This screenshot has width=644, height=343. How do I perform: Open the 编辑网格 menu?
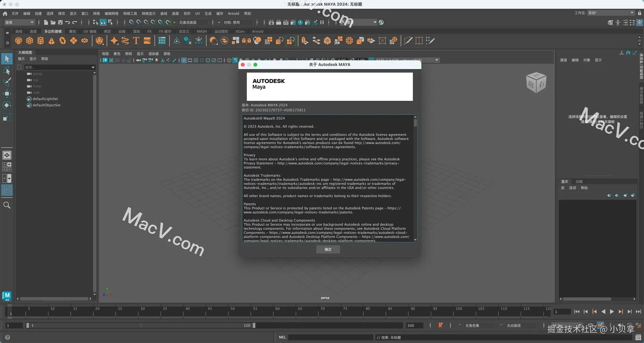tap(111, 14)
